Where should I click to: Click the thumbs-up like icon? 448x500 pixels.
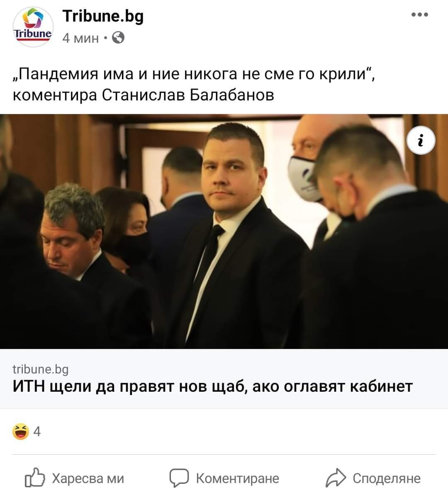pyautogui.click(x=35, y=478)
